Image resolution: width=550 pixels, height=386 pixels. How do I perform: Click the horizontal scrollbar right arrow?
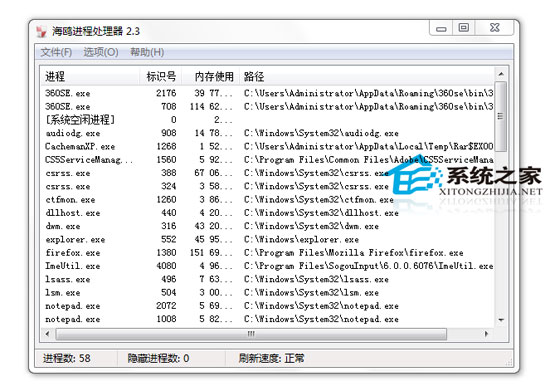tap(486, 334)
